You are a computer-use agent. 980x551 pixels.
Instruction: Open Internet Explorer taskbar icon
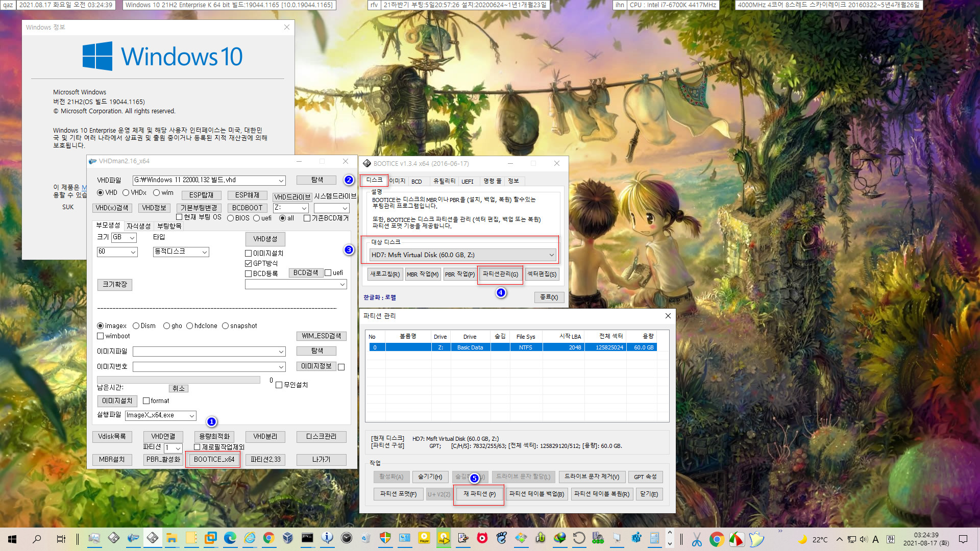click(x=249, y=538)
